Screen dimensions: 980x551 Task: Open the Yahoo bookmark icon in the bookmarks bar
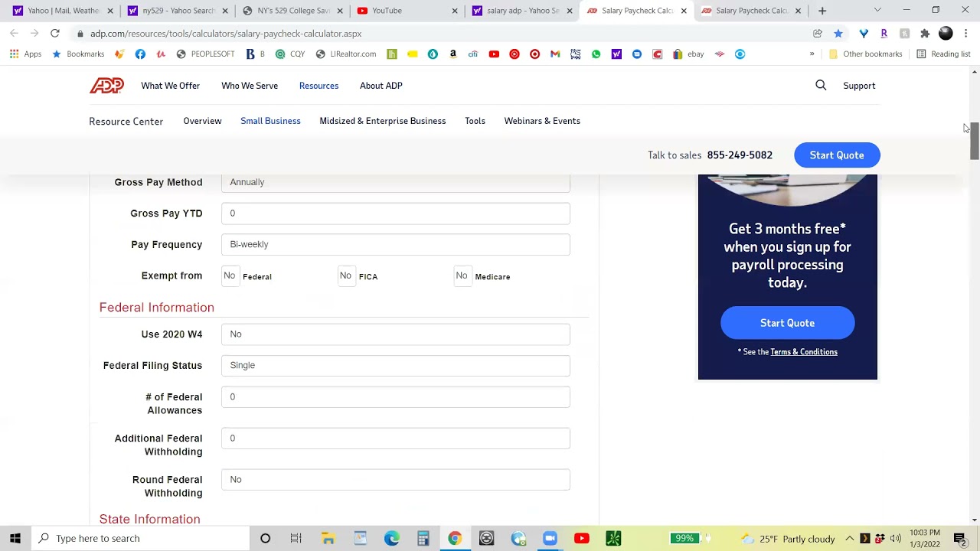(616, 54)
